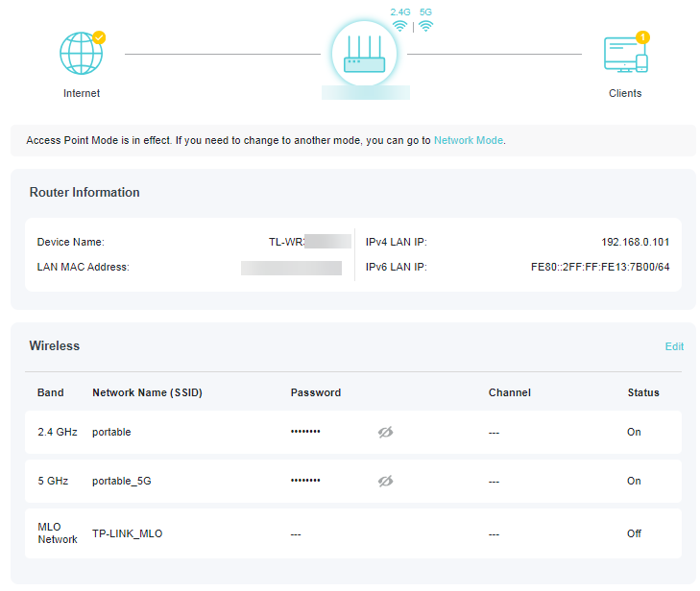Select the TP-LINK_MLO SSID name
700x591 pixels.
pyautogui.click(x=128, y=533)
